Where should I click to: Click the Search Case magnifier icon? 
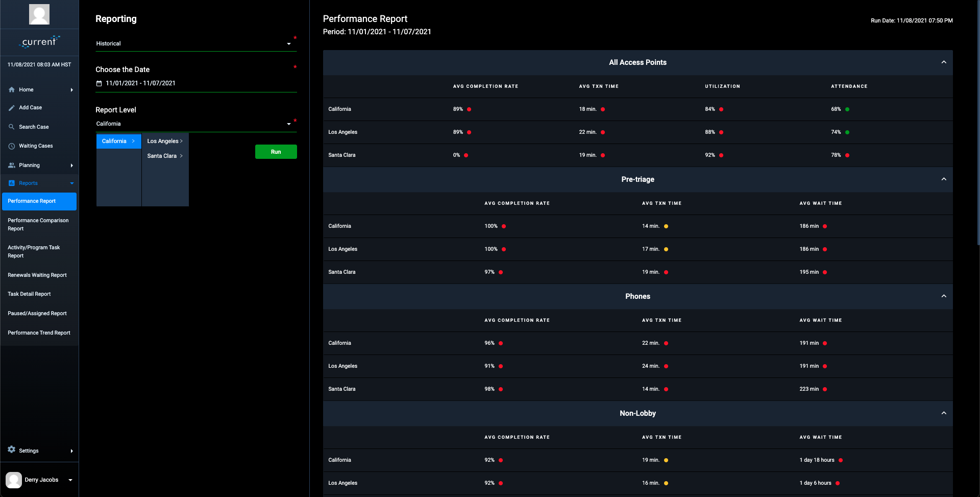pos(12,127)
